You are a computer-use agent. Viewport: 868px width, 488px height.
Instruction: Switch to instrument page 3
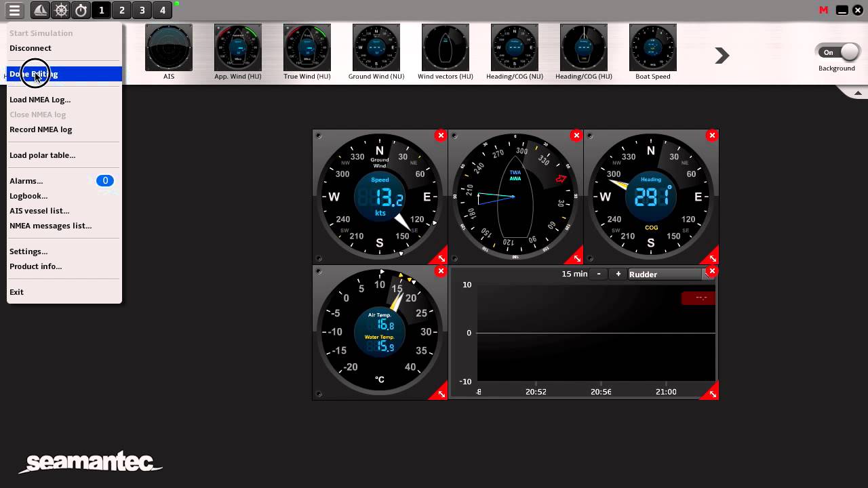click(x=142, y=10)
